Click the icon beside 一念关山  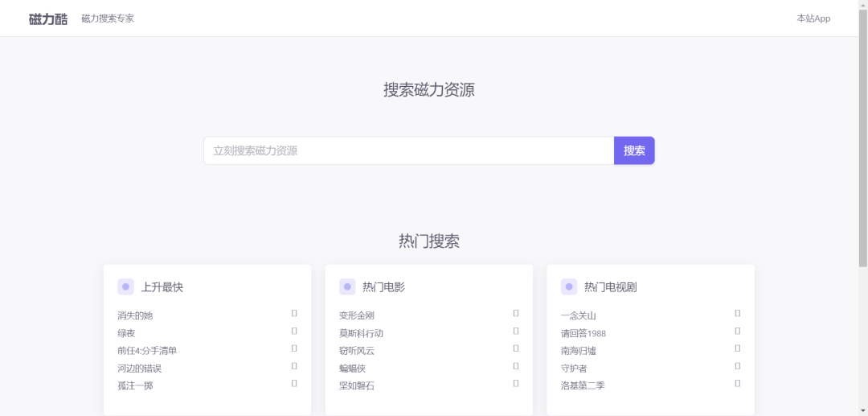[x=737, y=313]
